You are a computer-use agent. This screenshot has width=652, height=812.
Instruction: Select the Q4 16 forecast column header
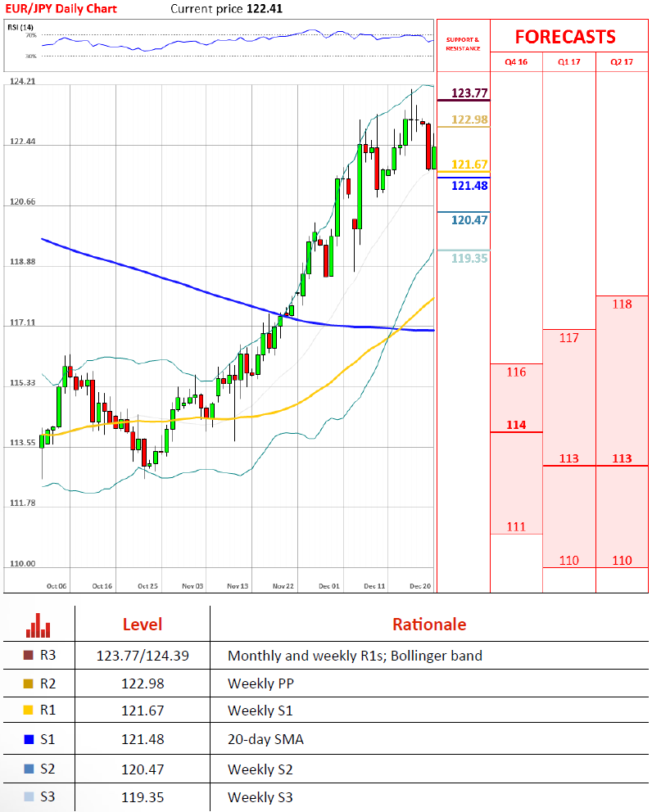[516, 62]
